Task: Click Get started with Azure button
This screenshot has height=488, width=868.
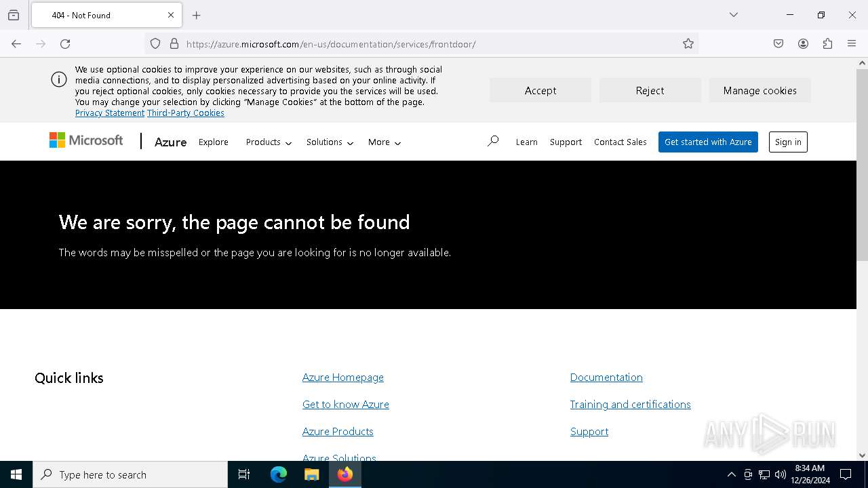Action: tap(708, 142)
